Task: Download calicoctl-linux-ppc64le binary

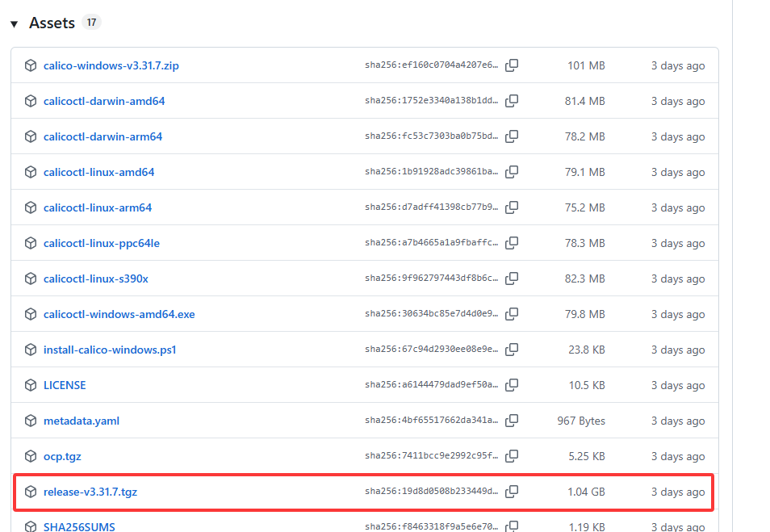Action: pos(101,243)
